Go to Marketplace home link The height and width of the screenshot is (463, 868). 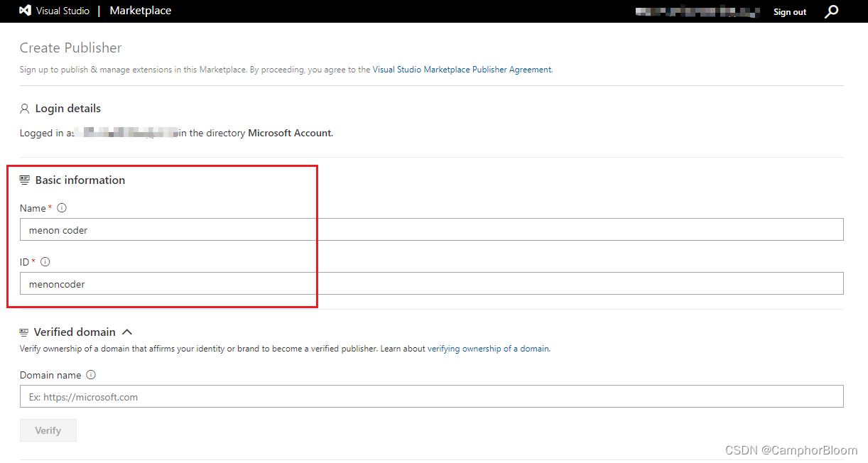tap(141, 11)
